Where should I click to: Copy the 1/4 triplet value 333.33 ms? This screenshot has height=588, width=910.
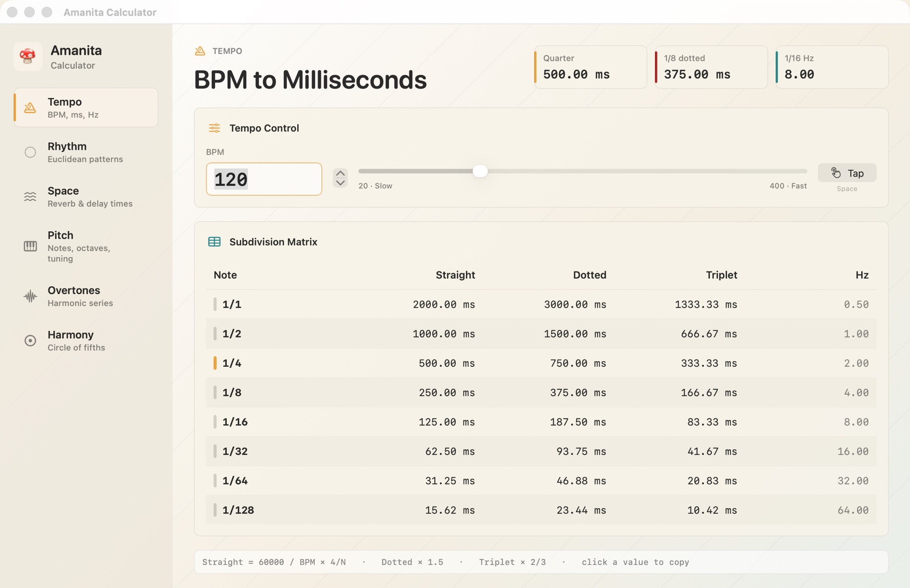point(709,363)
